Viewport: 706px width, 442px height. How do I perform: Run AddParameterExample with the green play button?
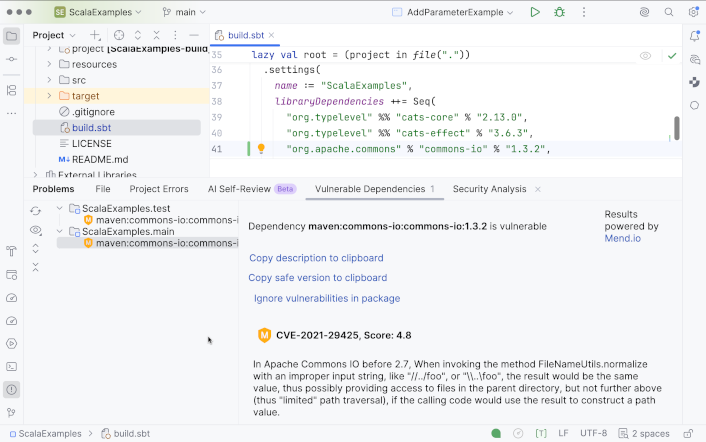[x=535, y=12]
